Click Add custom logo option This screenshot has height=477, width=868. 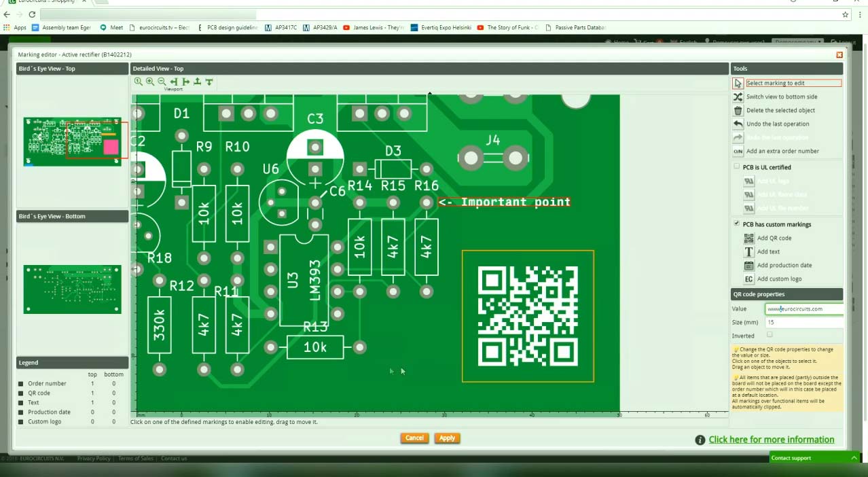(779, 279)
